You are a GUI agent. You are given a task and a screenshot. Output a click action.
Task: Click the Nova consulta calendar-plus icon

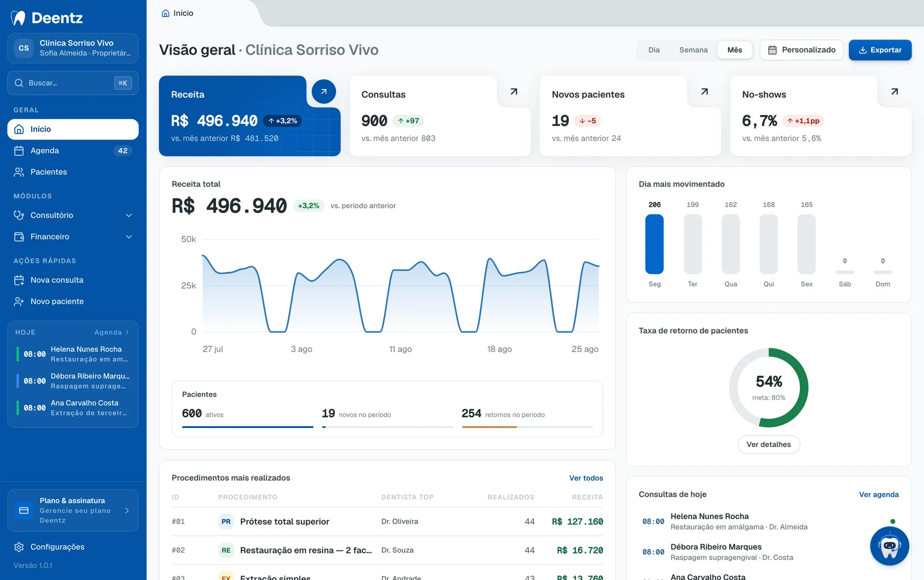coord(19,280)
